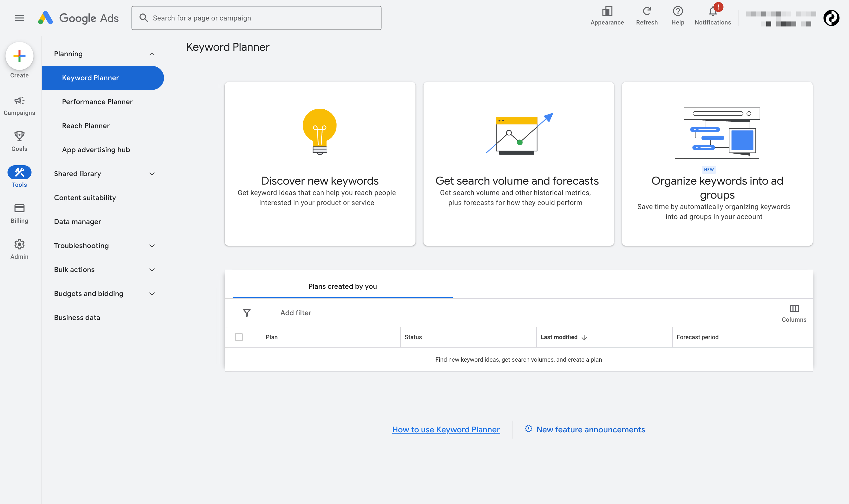Open Organize keywords into ad groups card

(717, 164)
